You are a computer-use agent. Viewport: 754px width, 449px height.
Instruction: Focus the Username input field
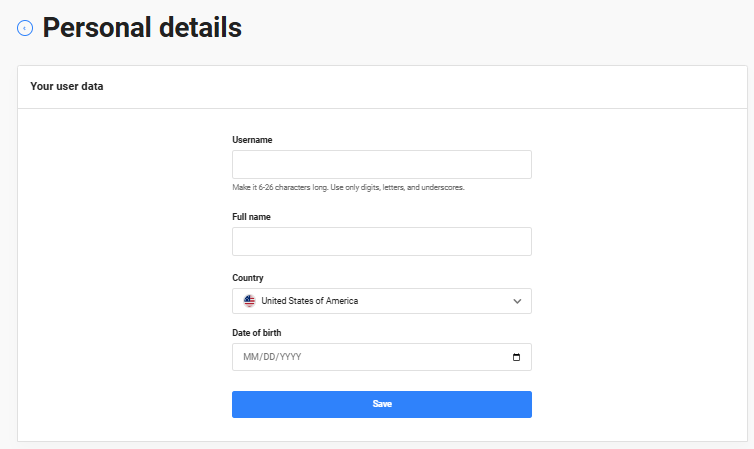click(381, 164)
